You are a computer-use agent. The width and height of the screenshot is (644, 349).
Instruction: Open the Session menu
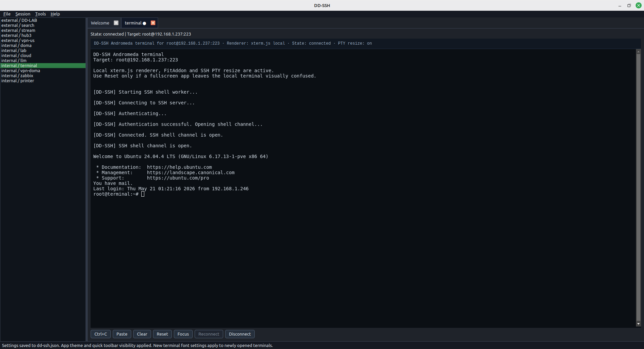[x=23, y=14]
